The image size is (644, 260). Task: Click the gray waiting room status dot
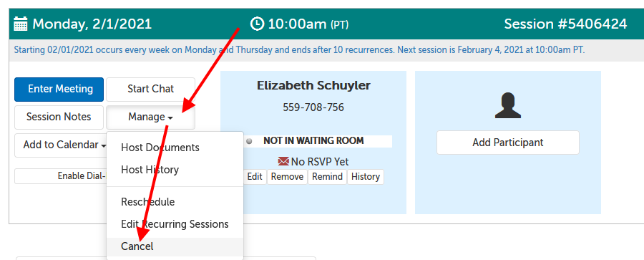[249, 141]
